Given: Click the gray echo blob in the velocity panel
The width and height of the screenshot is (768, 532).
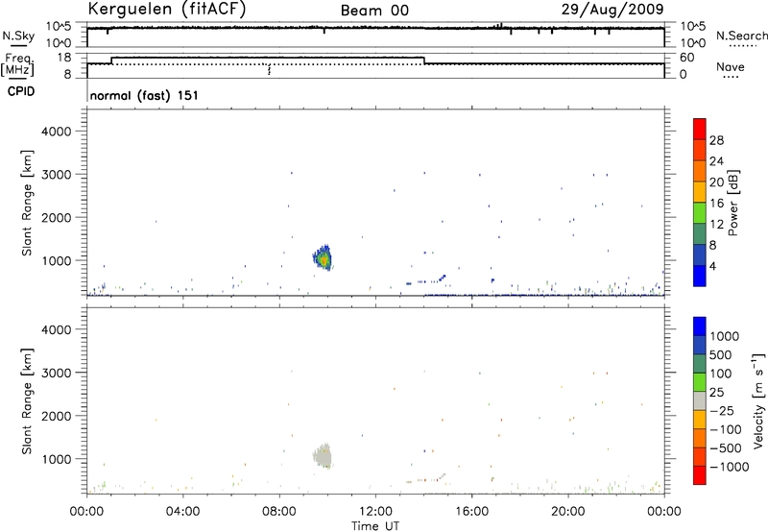Looking at the screenshot, I should pos(323,456).
